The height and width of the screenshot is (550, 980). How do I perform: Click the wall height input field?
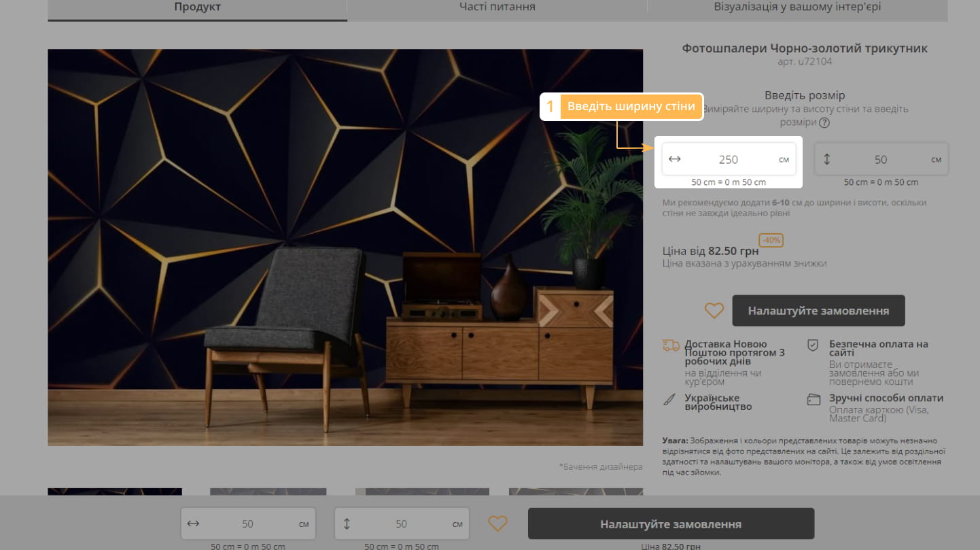880,159
